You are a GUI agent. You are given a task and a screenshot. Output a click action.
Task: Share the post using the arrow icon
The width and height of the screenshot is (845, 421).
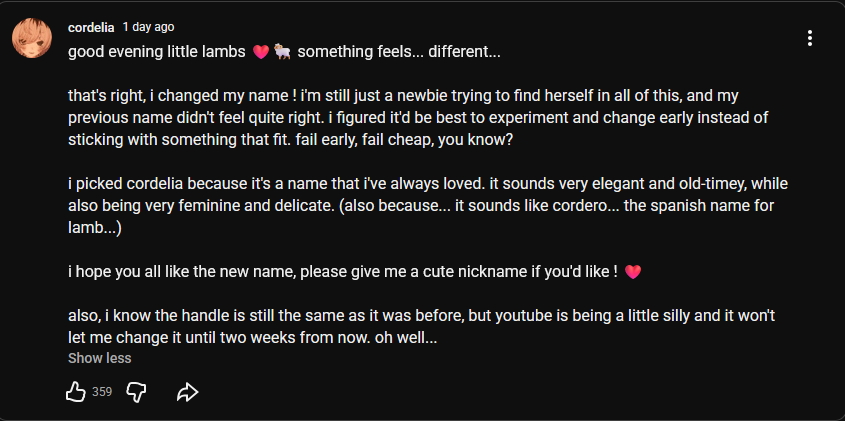click(x=187, y=392)
